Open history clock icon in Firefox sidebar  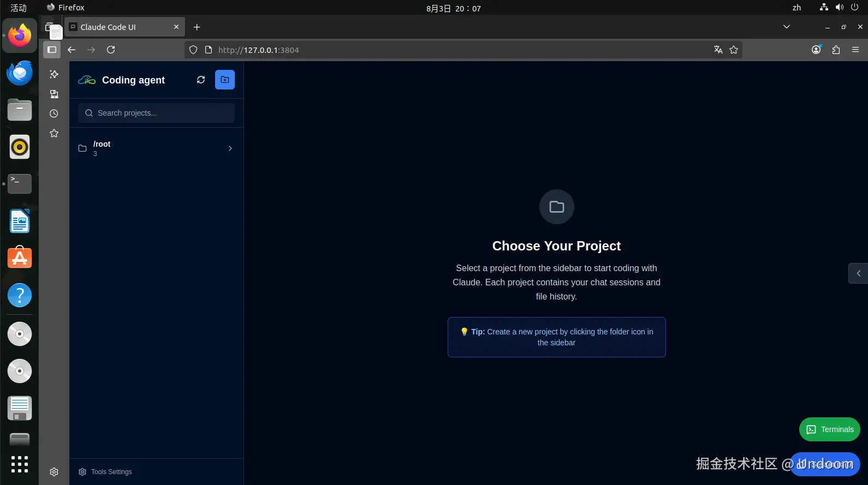point(54,113)
